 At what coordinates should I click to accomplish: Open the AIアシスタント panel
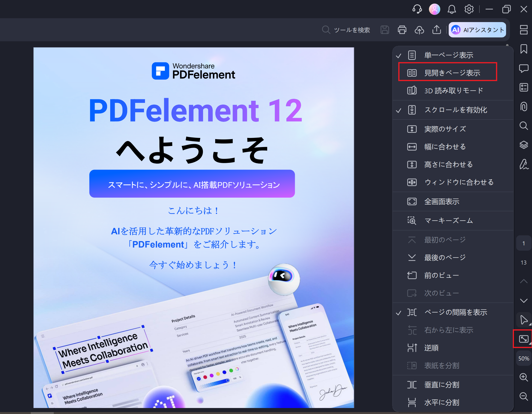click(477, 30)
